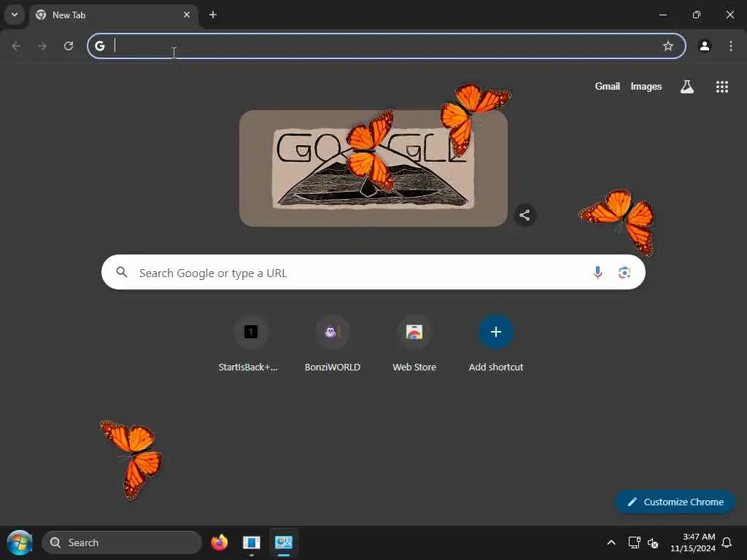Share the doodle via share icon
Screen dimensions: 747x560
[525, 215]
